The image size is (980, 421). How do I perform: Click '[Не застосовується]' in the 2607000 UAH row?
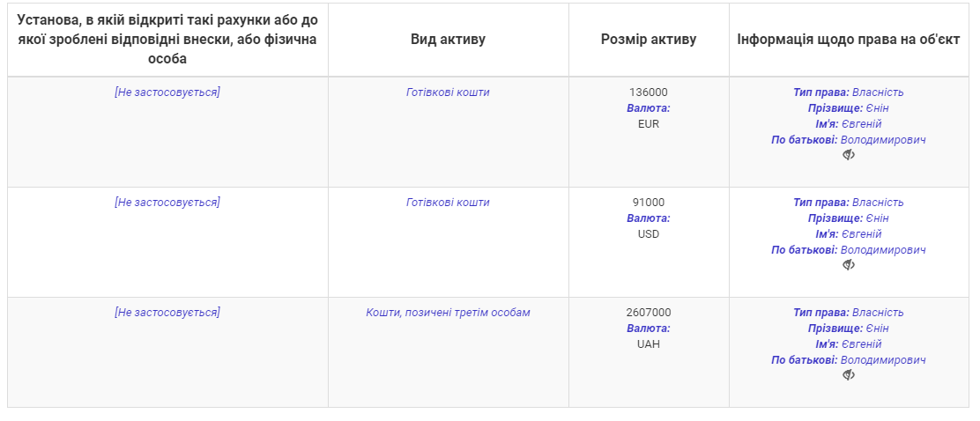pyautogui.click(x=167, y=313)
